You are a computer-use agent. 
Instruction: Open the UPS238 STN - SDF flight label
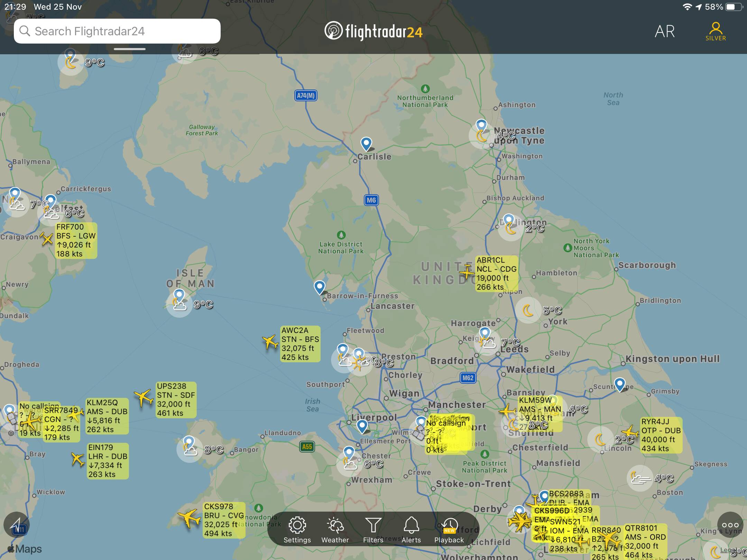(x=176, y=400)
